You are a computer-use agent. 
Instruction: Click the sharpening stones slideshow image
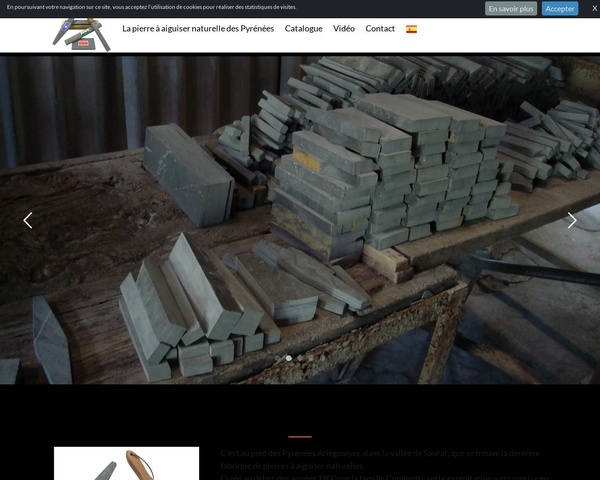pyautogui.click(x=300, y=200)
